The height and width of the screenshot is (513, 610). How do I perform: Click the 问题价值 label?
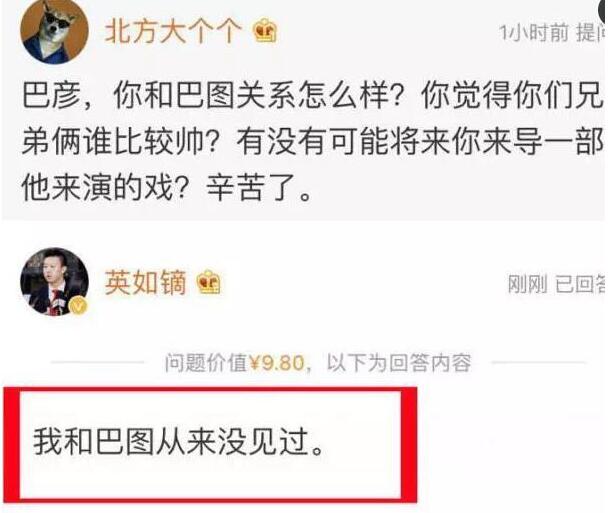point(206,363)
